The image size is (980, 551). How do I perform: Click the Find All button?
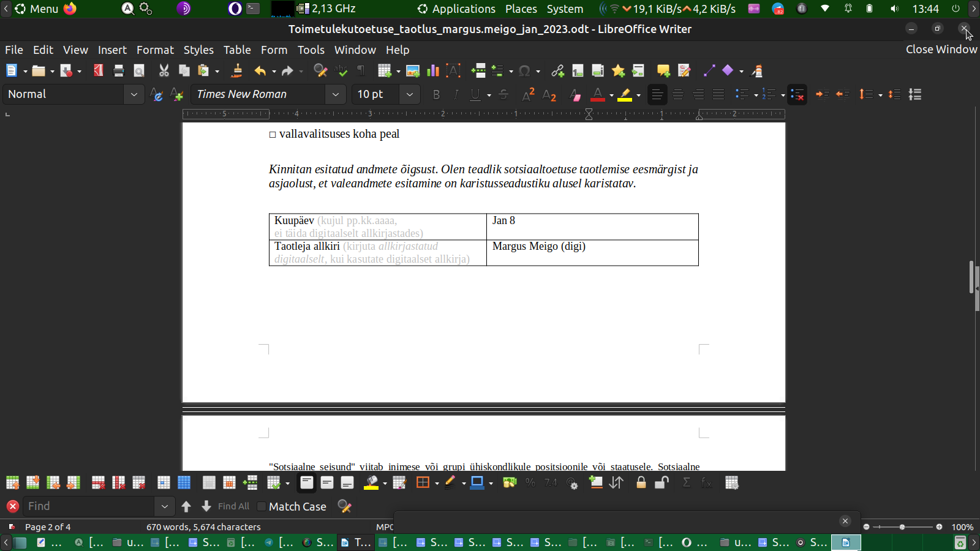pyautogui.click(x=233, y=506)
